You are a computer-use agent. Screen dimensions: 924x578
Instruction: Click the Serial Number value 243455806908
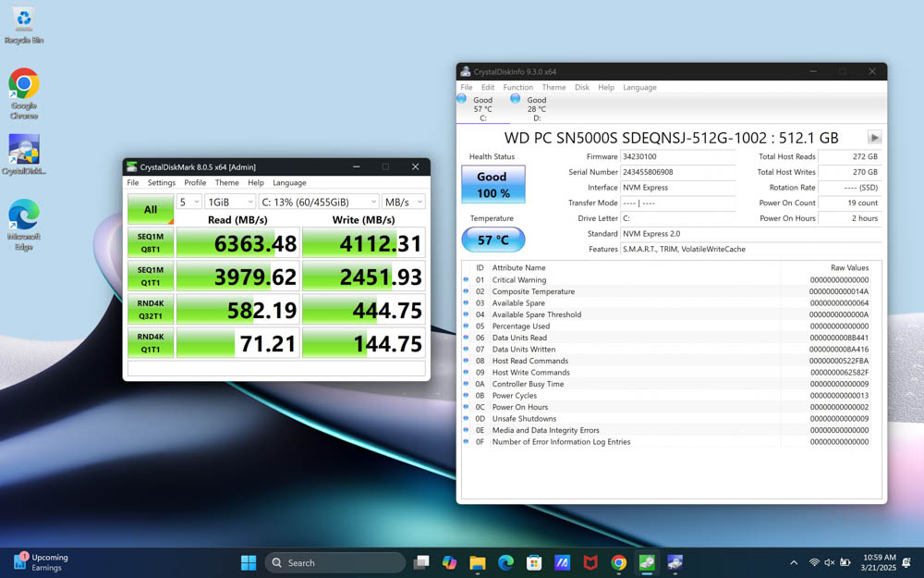click(x=677, y=172)
